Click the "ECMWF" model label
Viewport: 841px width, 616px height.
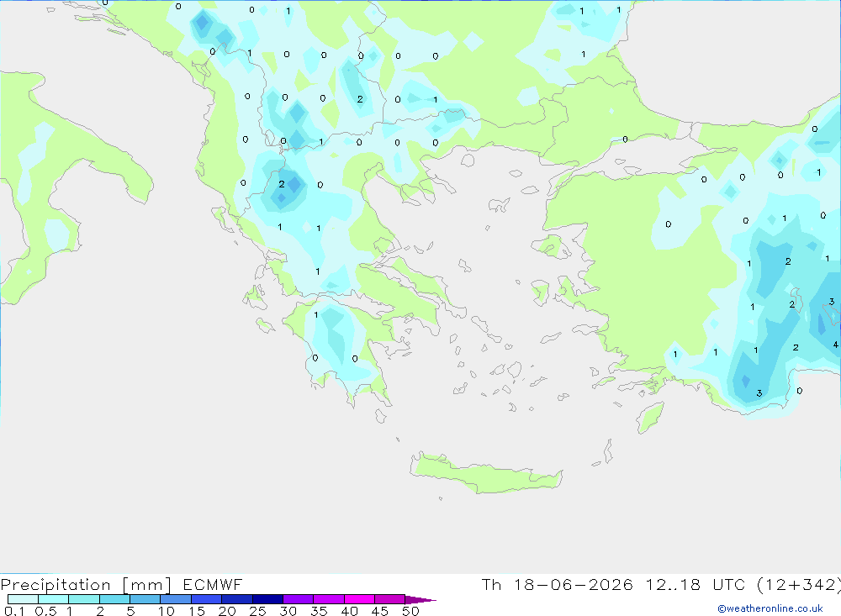click(x=213, y=584)
